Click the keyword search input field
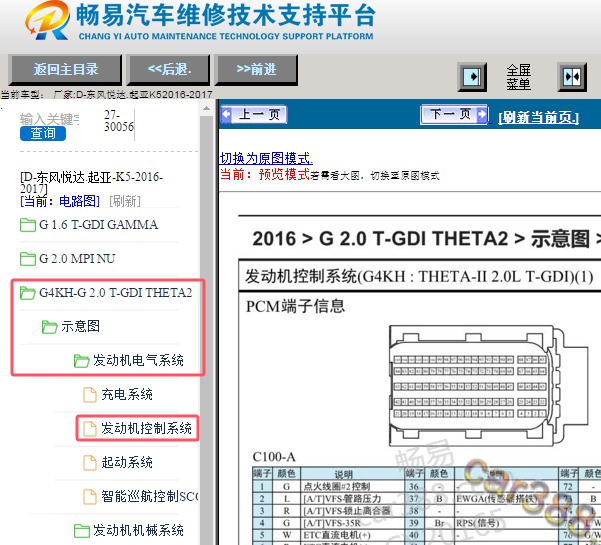The width and height of the screenshot is (601, 545). click(x=50, y=119)
